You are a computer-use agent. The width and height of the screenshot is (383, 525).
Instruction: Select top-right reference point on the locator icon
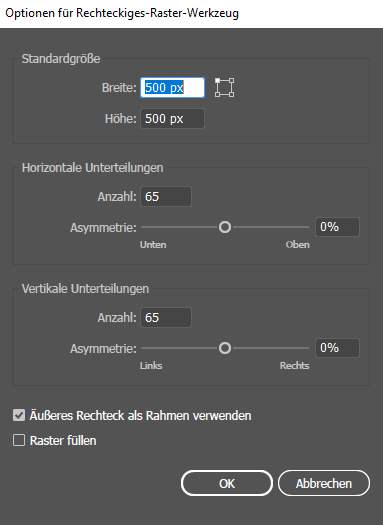[232, 81]
